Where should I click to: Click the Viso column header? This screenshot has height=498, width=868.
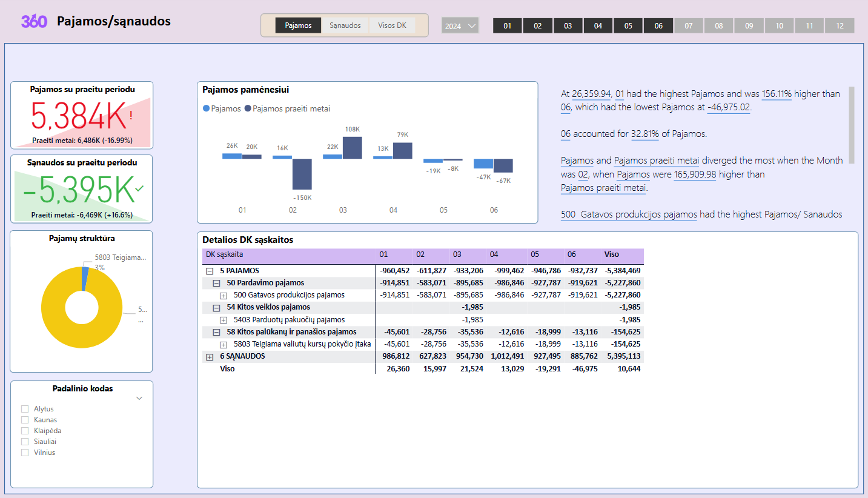[x=622, y=254]
